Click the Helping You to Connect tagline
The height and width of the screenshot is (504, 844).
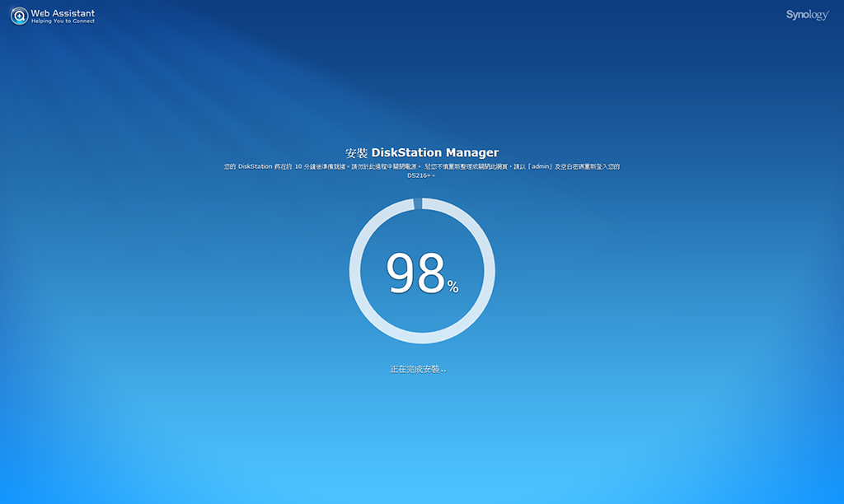(63, 21)
